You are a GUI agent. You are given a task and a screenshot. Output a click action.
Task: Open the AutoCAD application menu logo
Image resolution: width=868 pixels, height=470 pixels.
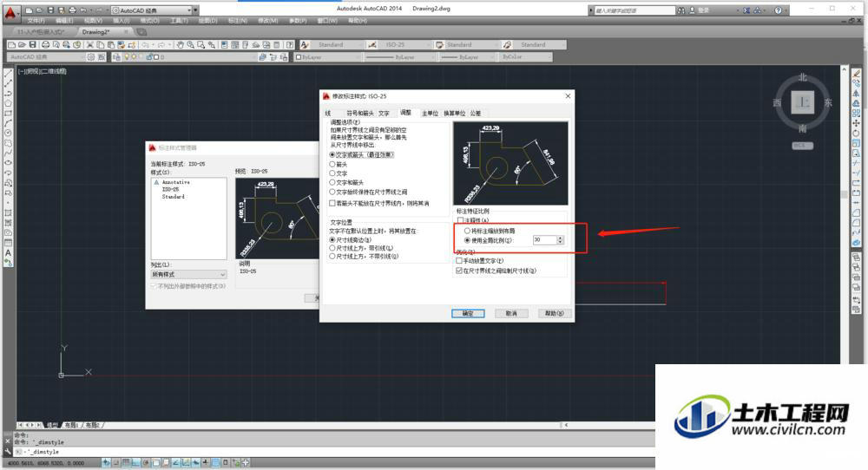10,12
